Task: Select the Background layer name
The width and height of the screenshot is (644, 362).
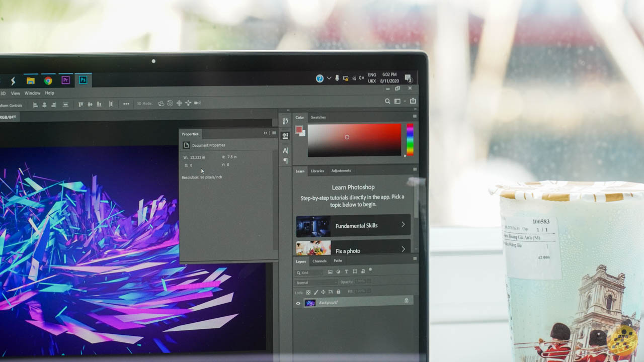Action: [328, 303]
